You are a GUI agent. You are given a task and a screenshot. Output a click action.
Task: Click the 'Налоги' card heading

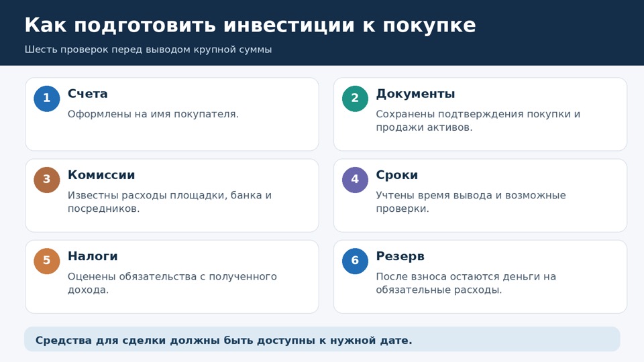(93, 256)
